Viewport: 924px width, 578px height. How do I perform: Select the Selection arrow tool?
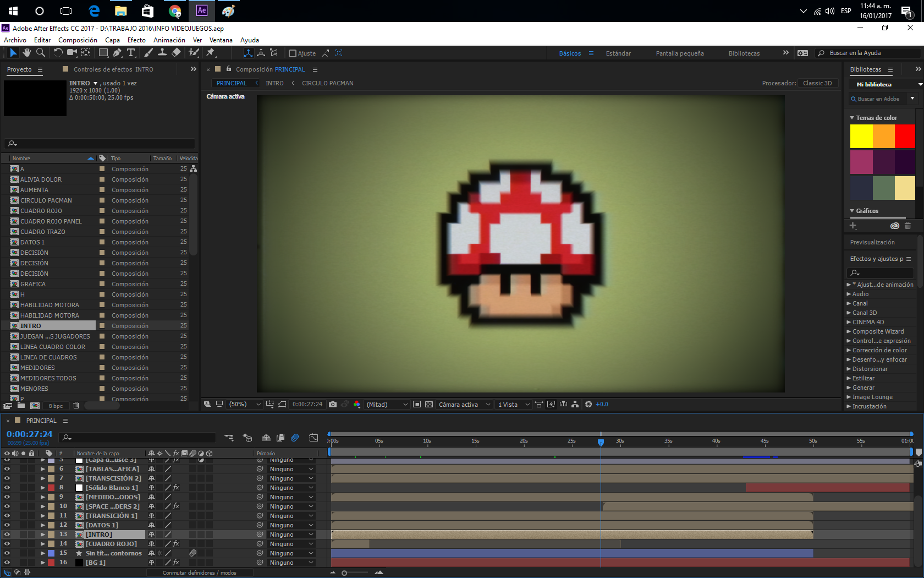13,53
